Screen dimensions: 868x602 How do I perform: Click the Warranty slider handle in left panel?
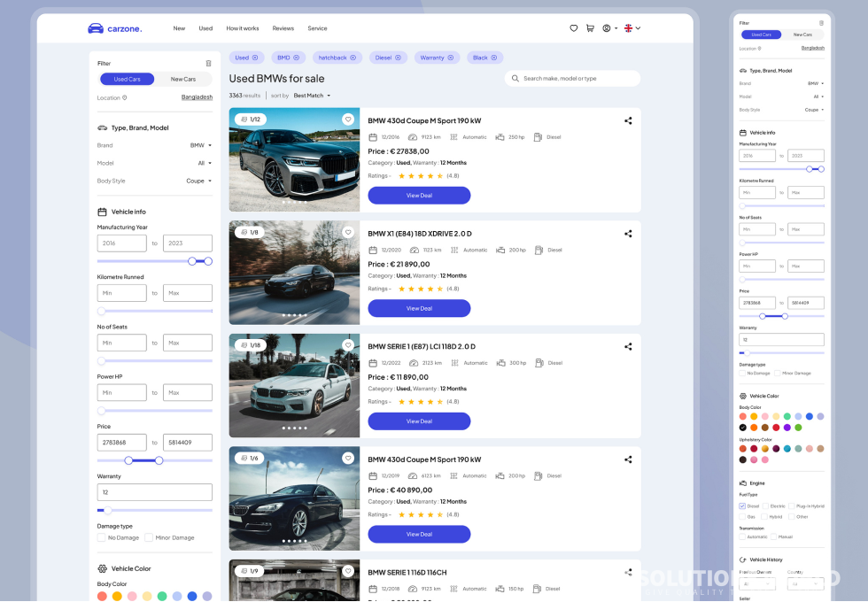coord(108,510)
